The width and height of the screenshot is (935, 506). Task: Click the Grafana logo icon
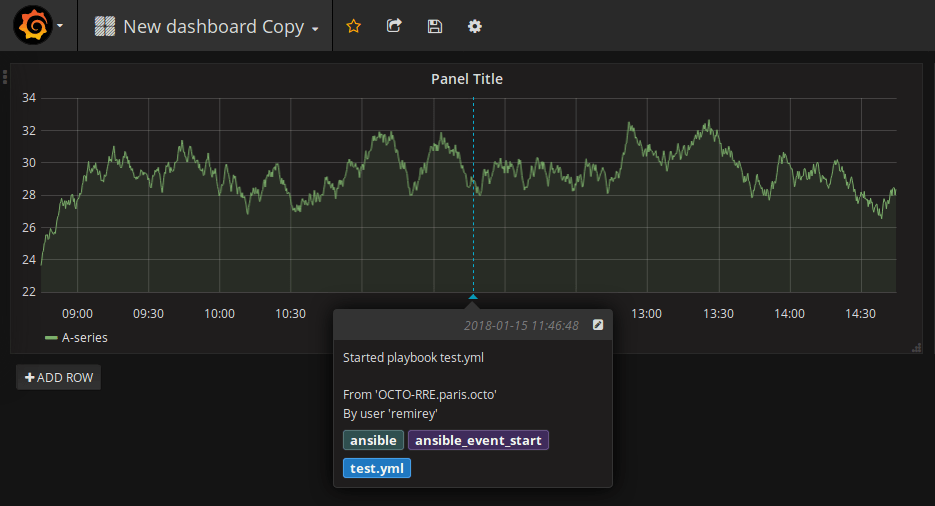[32, 26]
